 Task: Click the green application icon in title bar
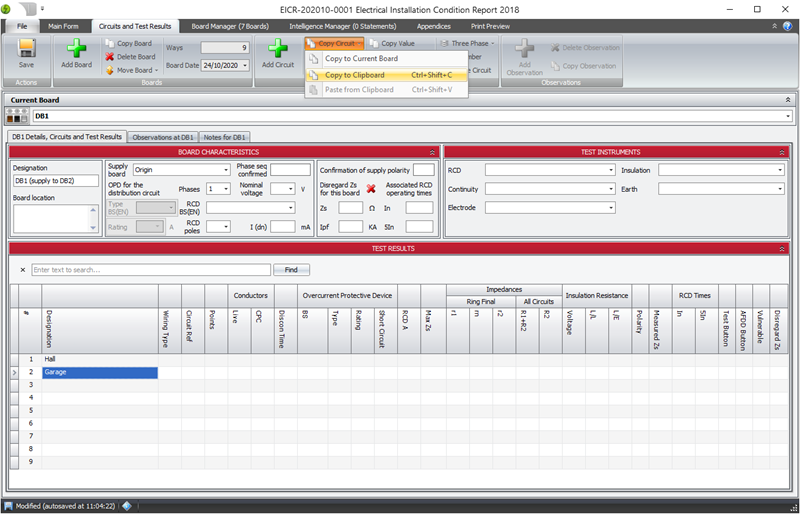pyautogui.click(x=6, y=9)
